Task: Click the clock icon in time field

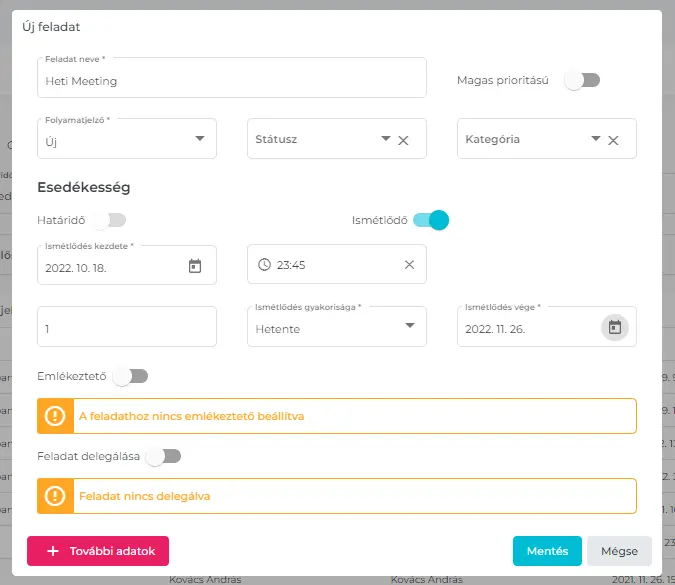Action: [x=264, y=265]
